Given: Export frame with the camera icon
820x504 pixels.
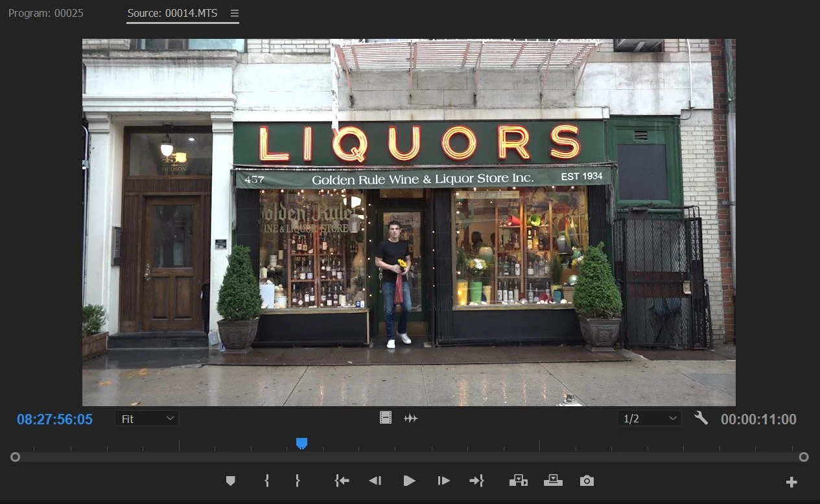Looking at the screenshot, I should [587, 481].
